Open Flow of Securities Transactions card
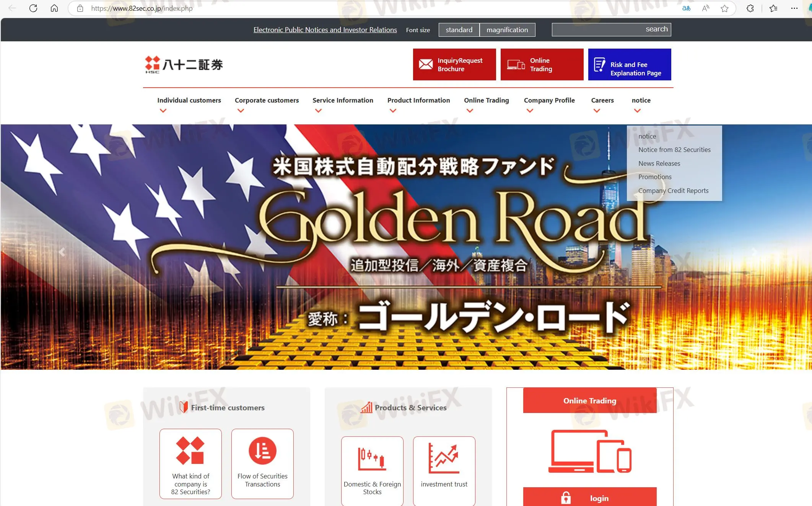The image size is (812, 506). coord(262,464)
